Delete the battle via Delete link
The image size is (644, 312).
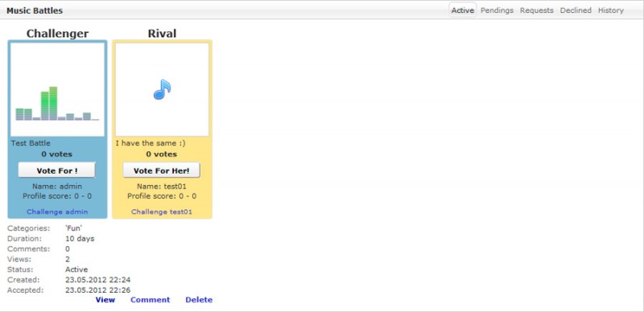coord(199,300)
